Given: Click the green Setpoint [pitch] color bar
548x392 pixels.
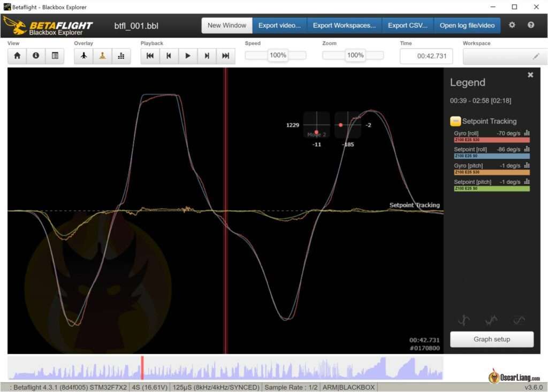Looking at the screenshot, I should point(492,188).
